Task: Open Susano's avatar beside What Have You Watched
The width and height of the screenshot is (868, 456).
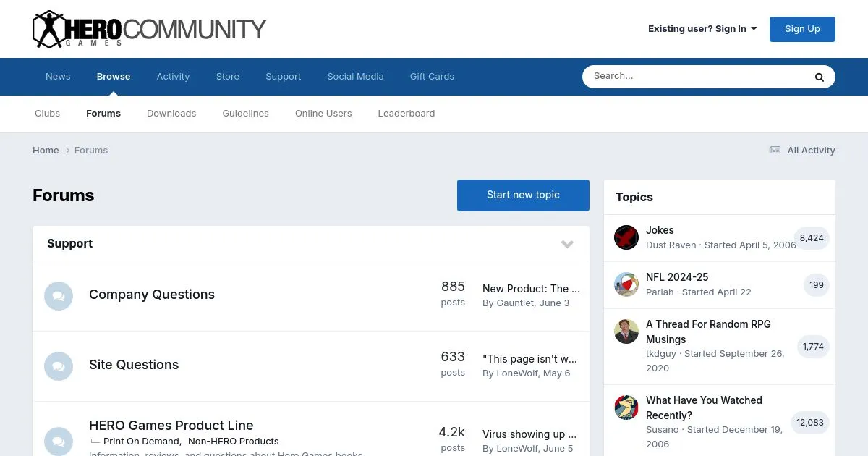Action: 626,408
